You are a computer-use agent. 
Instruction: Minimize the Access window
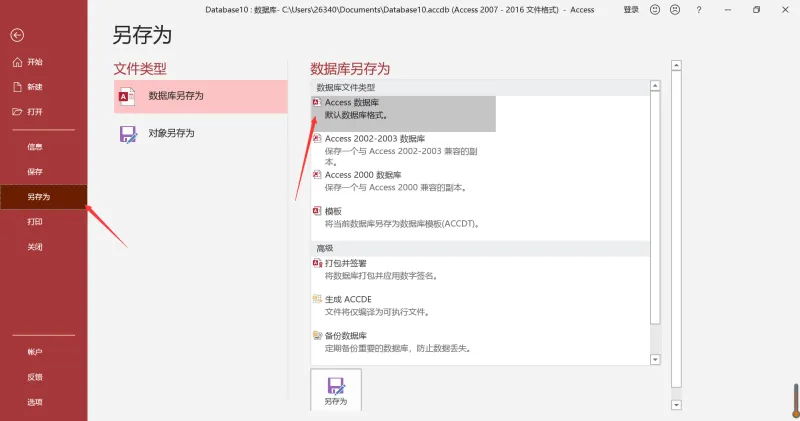(728, 10)
